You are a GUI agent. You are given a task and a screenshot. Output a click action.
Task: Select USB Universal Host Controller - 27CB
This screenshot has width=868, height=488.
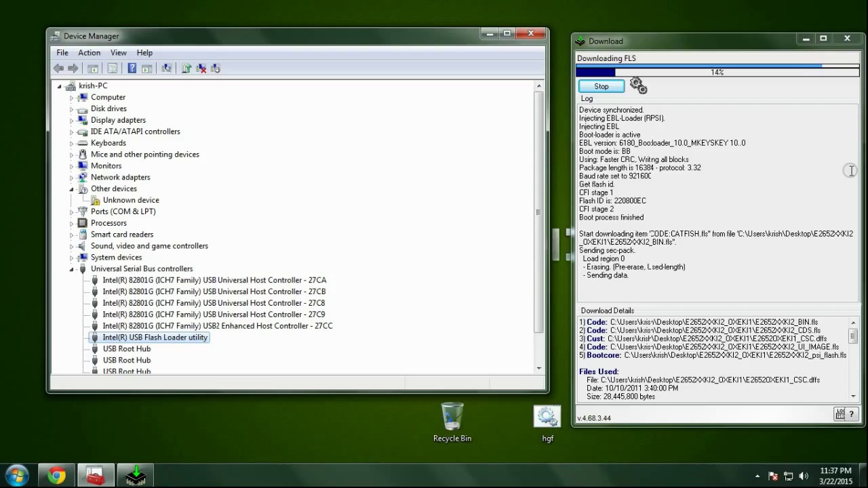214,291
